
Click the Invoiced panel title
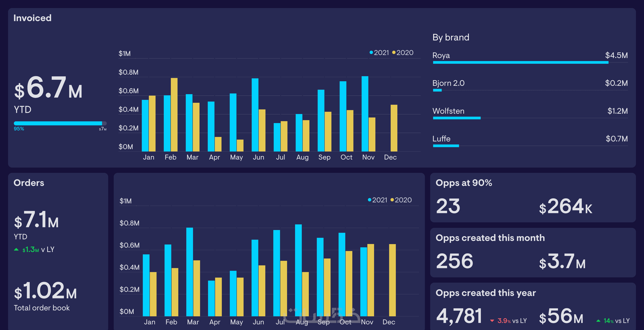[32, 18]
